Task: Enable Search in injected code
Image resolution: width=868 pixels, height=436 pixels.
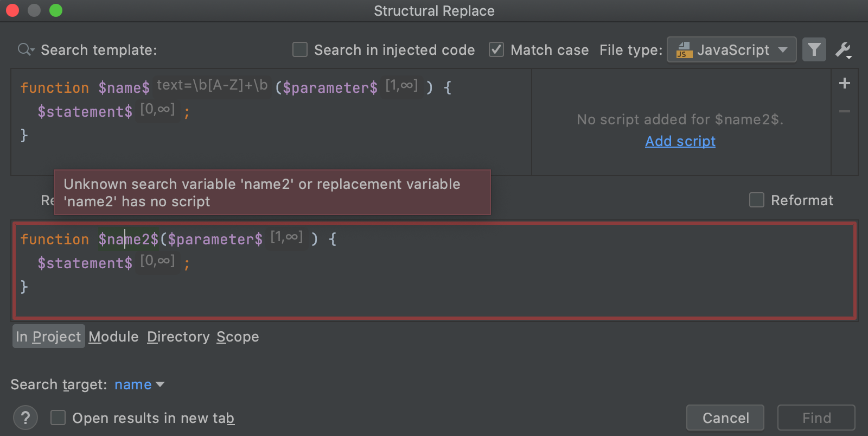Action: point(300,50)
